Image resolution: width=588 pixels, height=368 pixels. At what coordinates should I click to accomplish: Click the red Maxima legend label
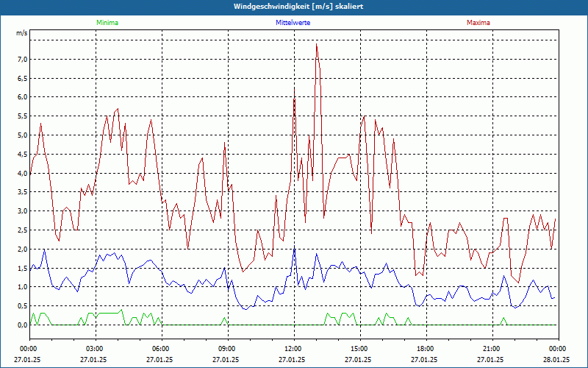click(478, 23)
